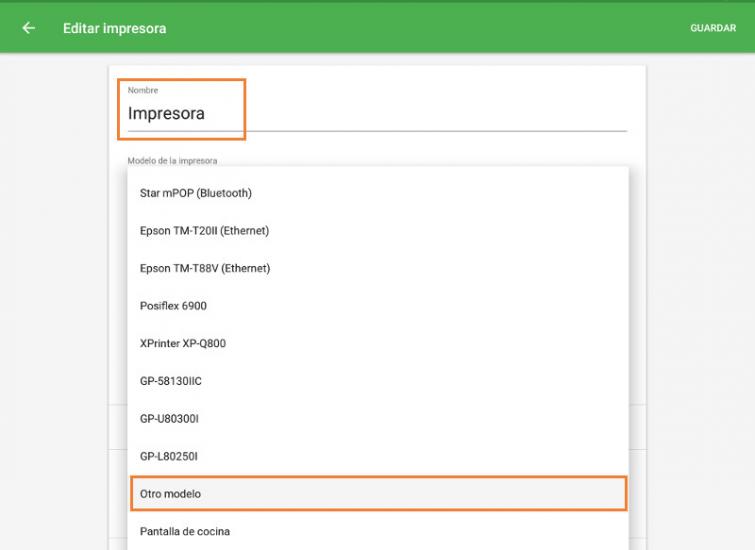The height and width of the screenshot is (550, 755).
Task: Click the Modelo de la impresora label
Action: 172,160
